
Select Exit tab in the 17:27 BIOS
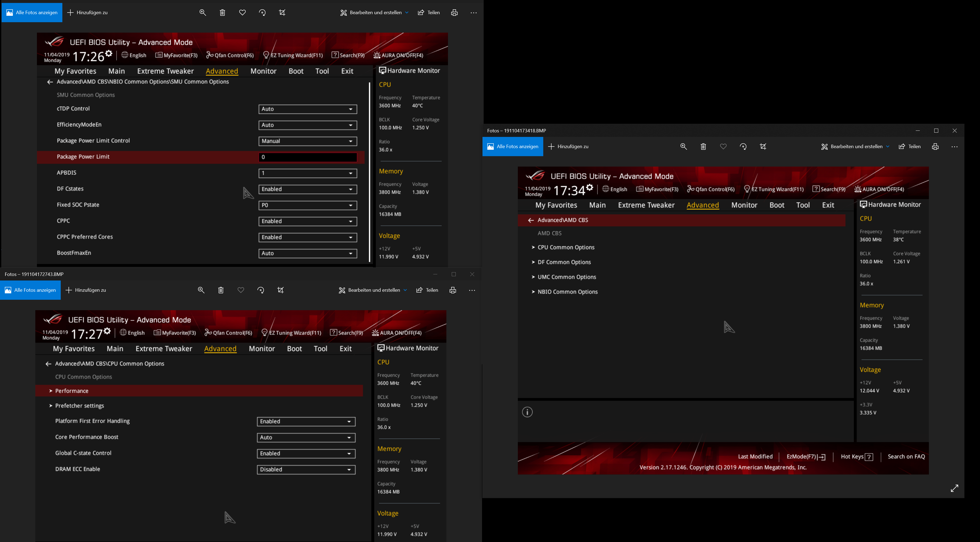(x=345, y=348)
